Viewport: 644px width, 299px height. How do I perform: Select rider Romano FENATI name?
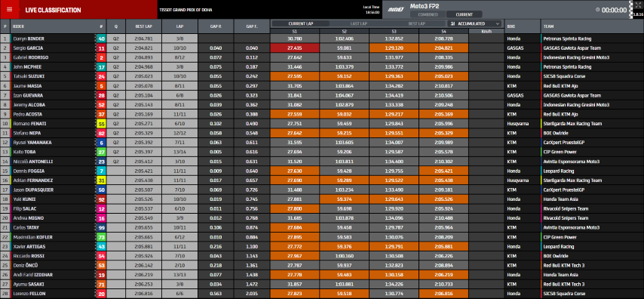click(x=29, y=124)
